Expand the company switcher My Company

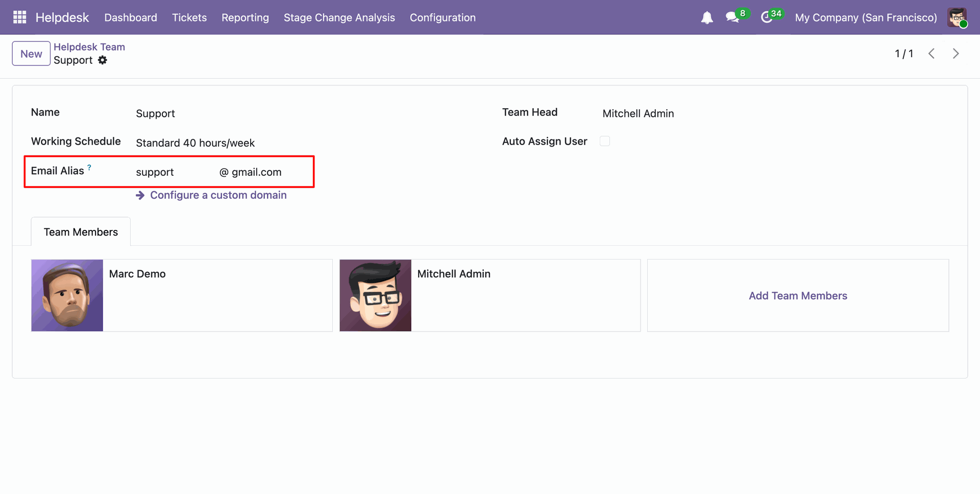866,17
